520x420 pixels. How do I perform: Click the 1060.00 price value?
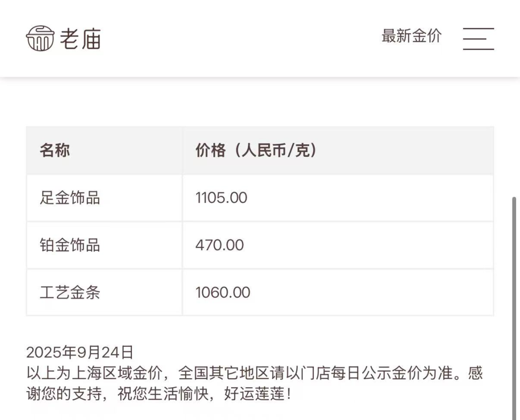click(222, 293)
